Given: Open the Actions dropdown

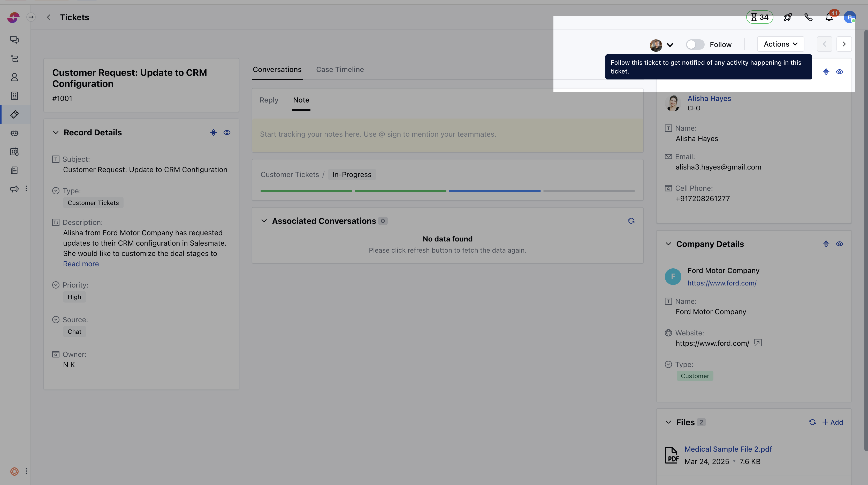Looking at the screenshot, I should [x=780, y=44].
